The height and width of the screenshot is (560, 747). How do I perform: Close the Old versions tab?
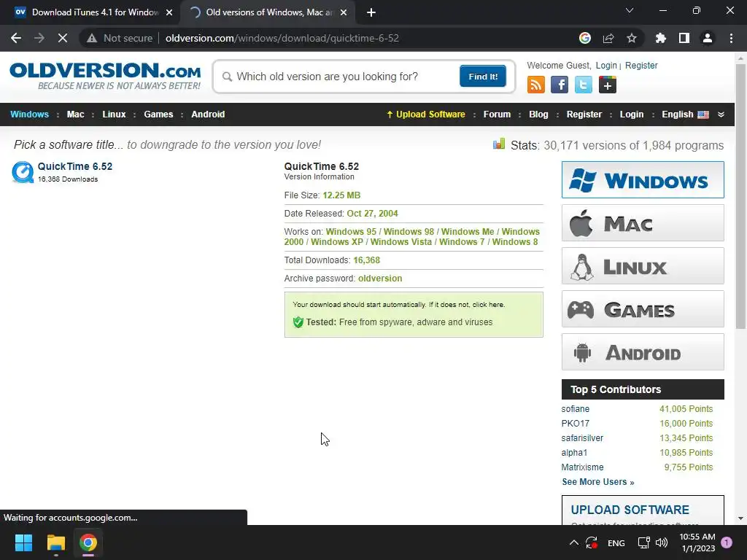344,12
